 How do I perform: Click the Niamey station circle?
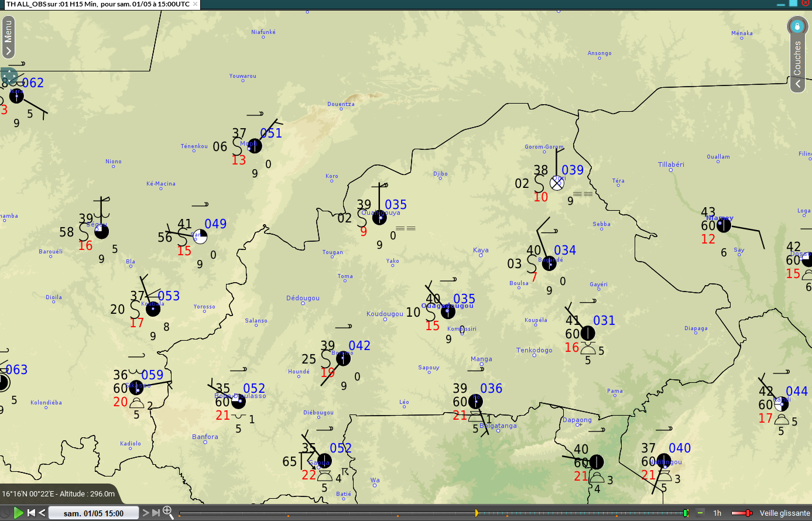click(724, 224)
